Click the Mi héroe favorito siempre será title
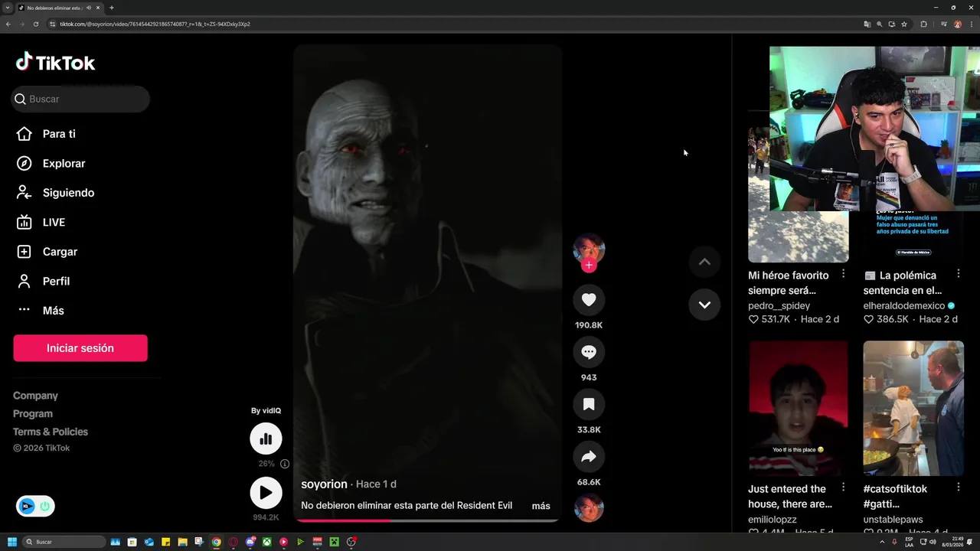 (789, 283)
